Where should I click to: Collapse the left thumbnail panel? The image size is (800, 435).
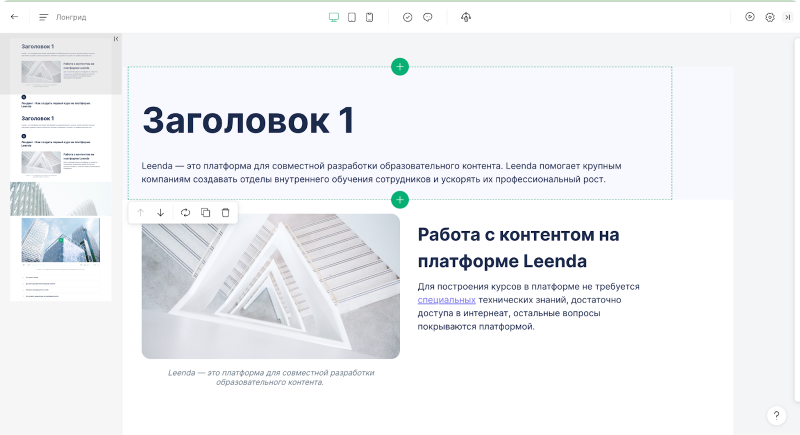click(116, 39)
